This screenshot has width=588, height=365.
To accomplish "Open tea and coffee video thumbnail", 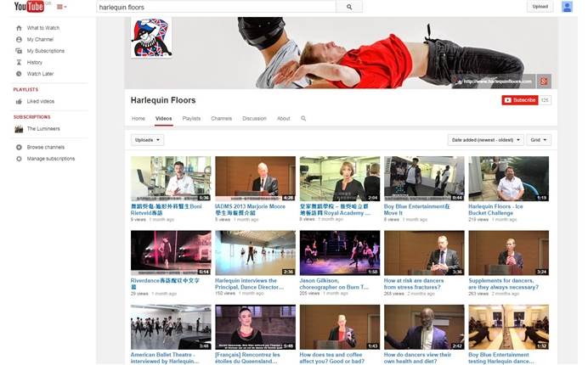I will 339,327.
